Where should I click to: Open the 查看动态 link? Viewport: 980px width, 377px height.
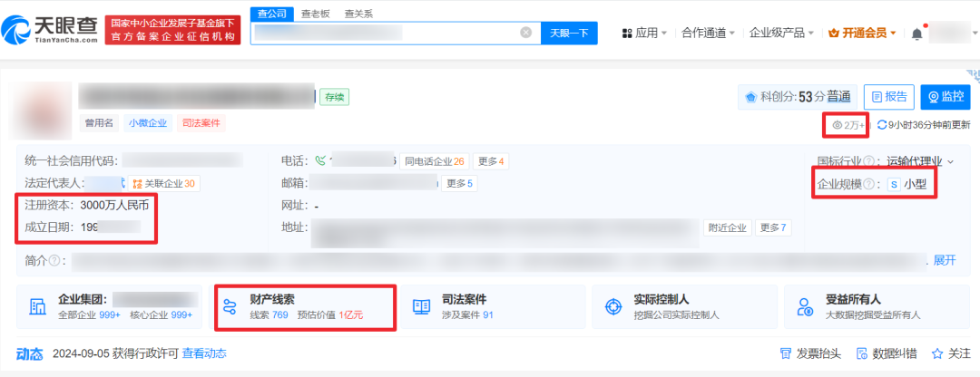click(x=204, y=353)
